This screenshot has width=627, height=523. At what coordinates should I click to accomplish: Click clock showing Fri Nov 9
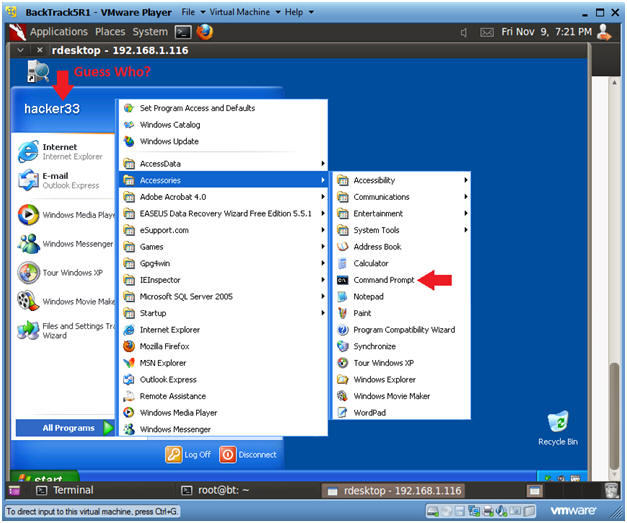click(x=546, y=32)
